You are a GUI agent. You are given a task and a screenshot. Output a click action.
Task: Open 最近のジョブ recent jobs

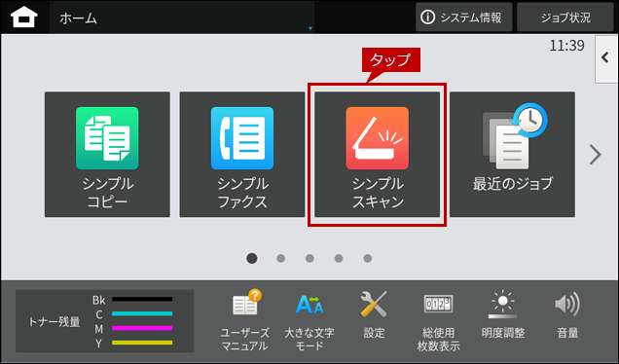512,155
